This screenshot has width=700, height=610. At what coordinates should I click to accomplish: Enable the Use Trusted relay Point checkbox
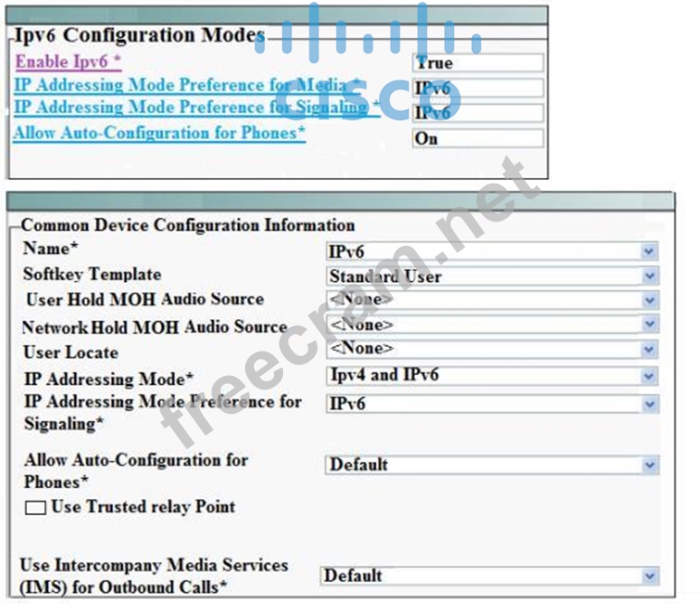point(35,508)
